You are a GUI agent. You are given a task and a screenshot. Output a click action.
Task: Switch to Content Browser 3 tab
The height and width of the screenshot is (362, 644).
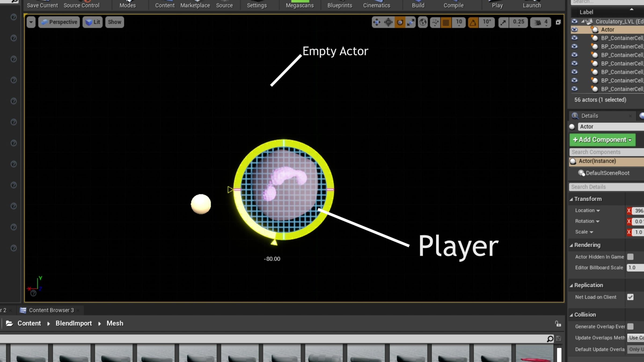pyautogui.click(x=51, y=310)
